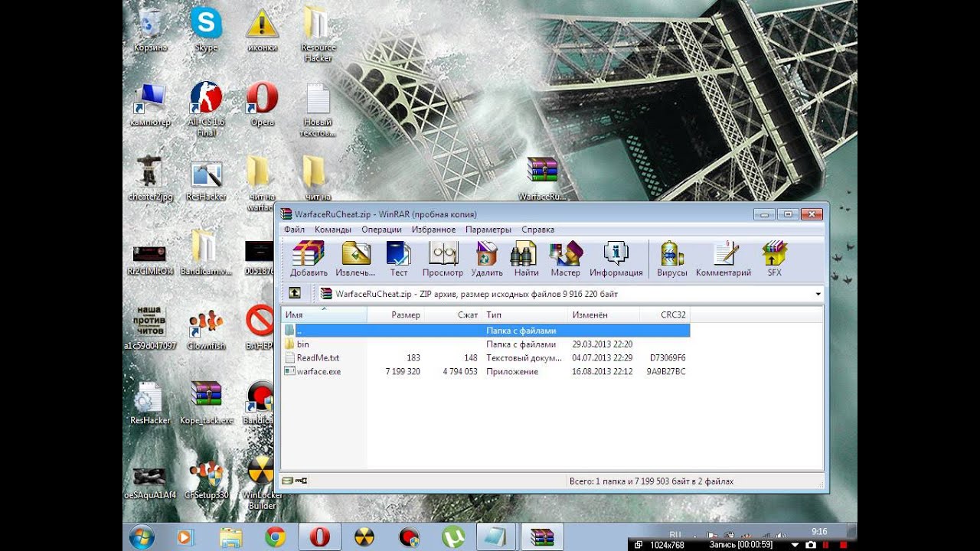Image resolution: width=980 pixels, height=551 pixels.
Task: Open the Файл menu
Action: [x=294, y=230]
